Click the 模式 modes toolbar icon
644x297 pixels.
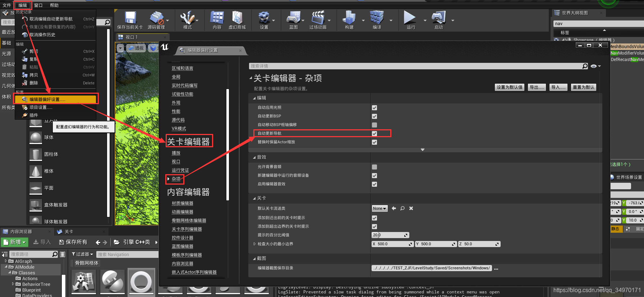tap(187, 18)
